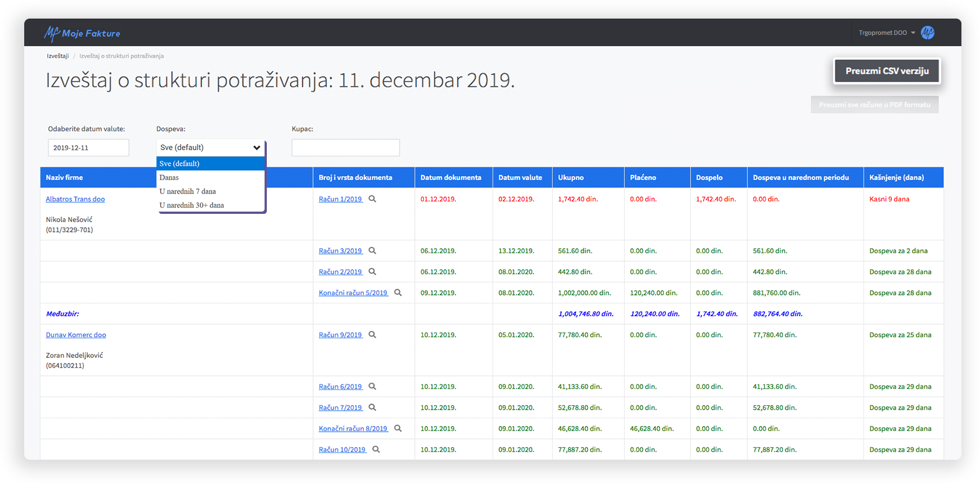This screenshot has width=980, height=484.
Task: Preview Račun 1/2019 with magnifier icon
Action: pos(372,199)
